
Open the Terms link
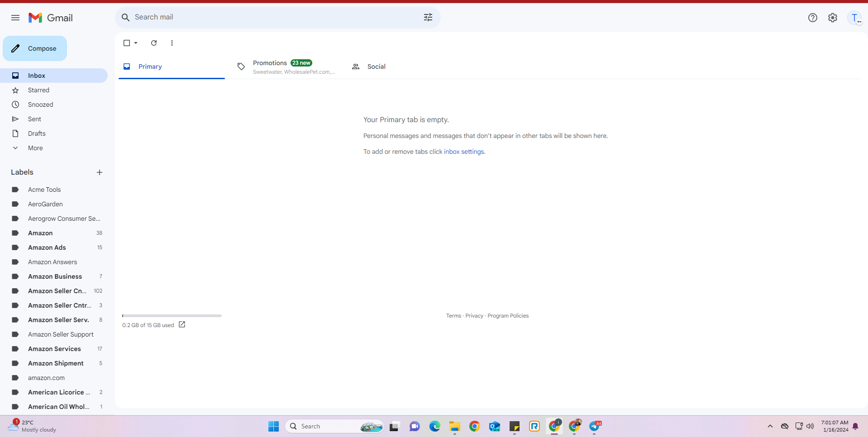coord(453,316)
